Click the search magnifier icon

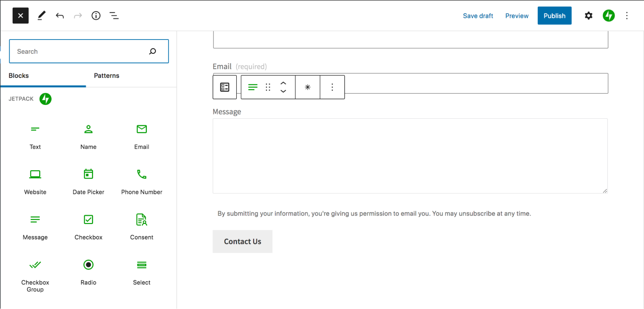(153, 51)
